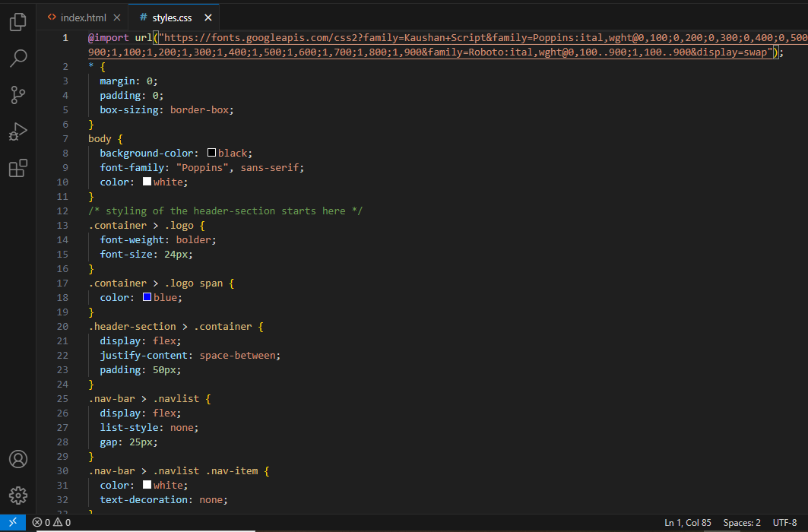Click the 'sans-serif' value on line 9
The height and width of the screenshot is (532, 808).
tap(270, 167)
